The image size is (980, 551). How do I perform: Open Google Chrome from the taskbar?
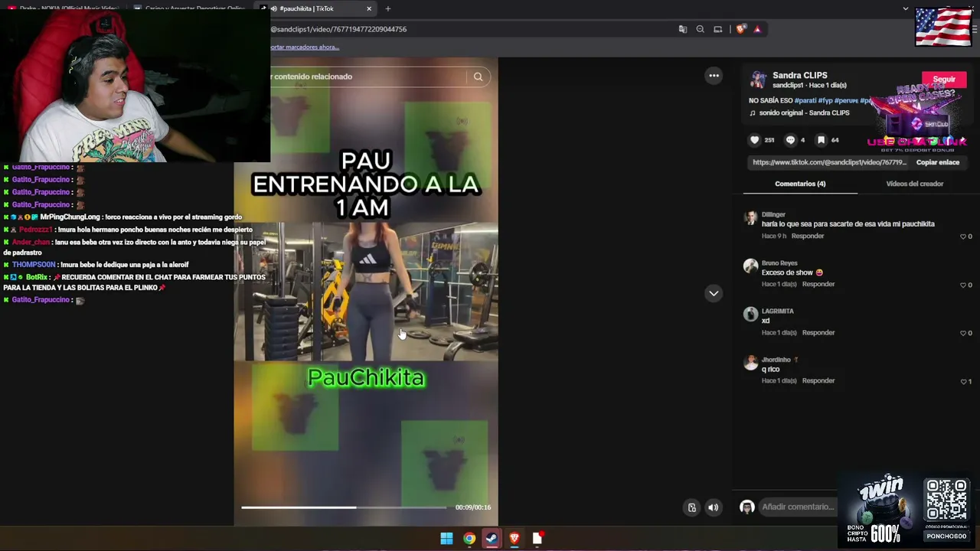(x=469, y=538)
